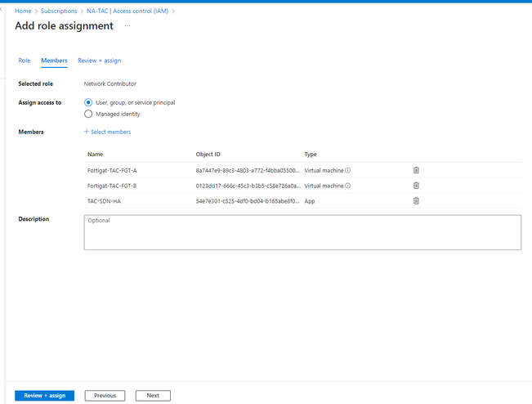Remove Fortigat-TAC-FGT-B using its trash icon
This screenshot has height=404, width=532.
pos(416,186)
